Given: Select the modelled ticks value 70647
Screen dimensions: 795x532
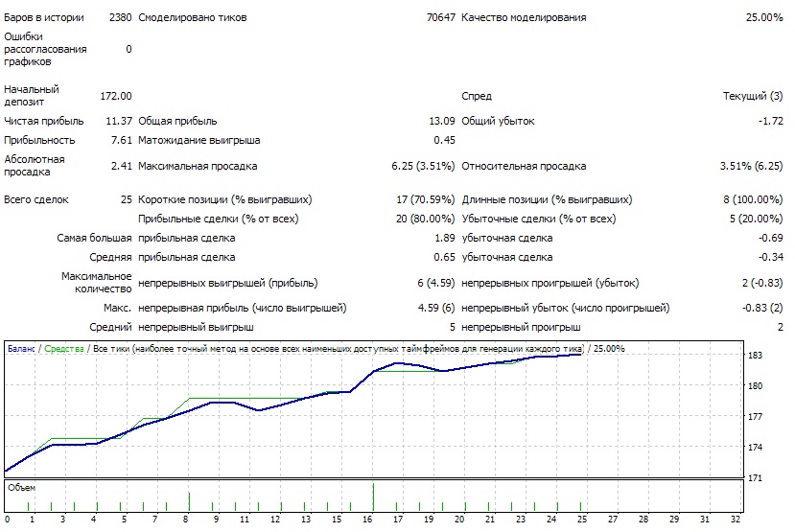Looking at the screenshot, I should (x=440, y=17).
